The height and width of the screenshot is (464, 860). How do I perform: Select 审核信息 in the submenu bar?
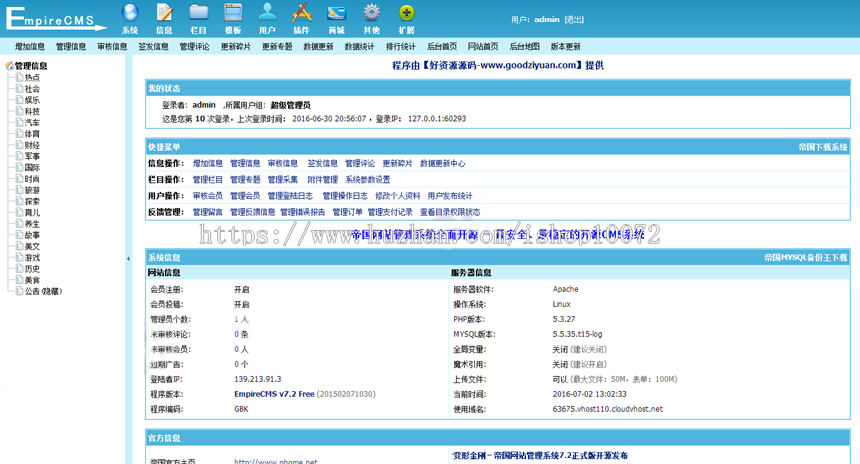tap(112, 47)
